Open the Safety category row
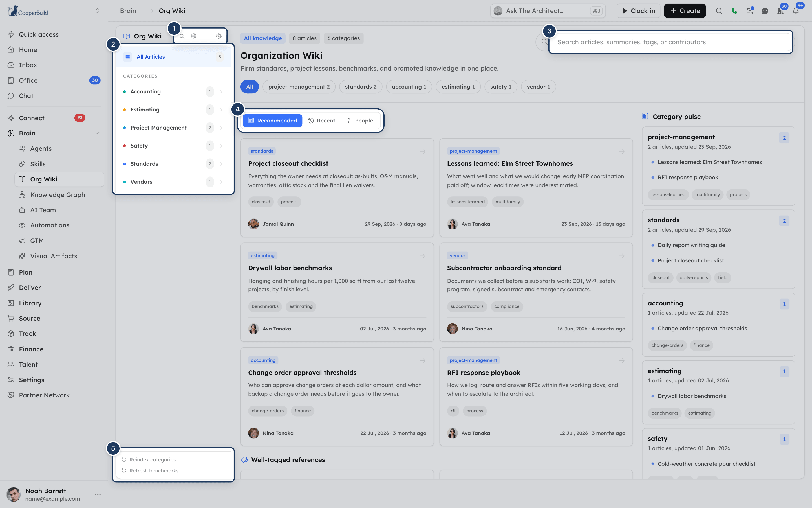This screenshot has height=508, width=812. pos(173,146)
